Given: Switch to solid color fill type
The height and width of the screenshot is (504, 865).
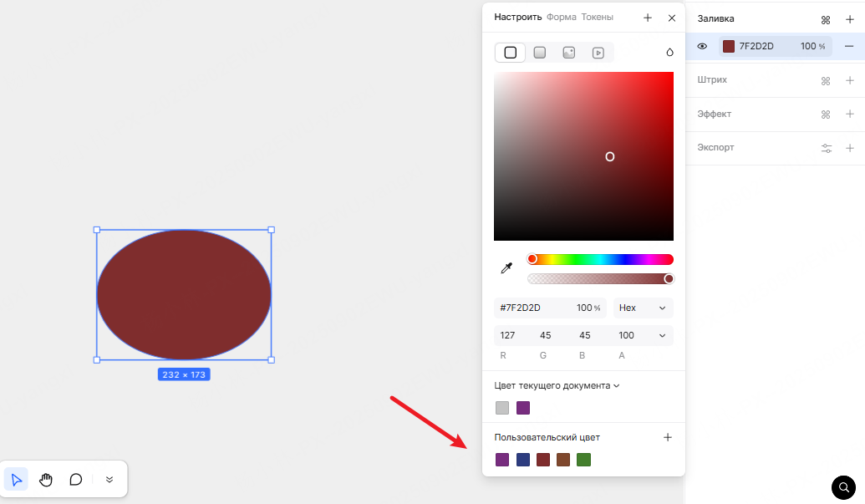Looking at the screenshot, I should (x=510, y=53).
